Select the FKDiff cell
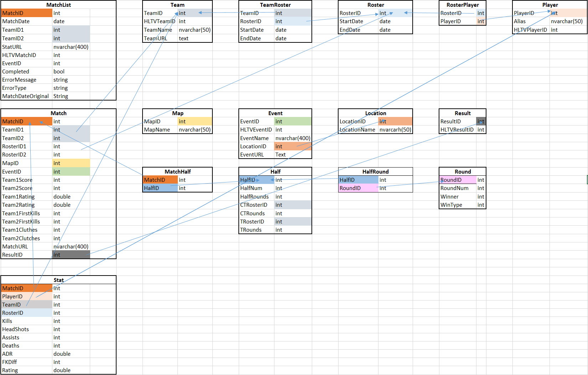The height and width of the screenshot is (375, 588). pos(27,362)
